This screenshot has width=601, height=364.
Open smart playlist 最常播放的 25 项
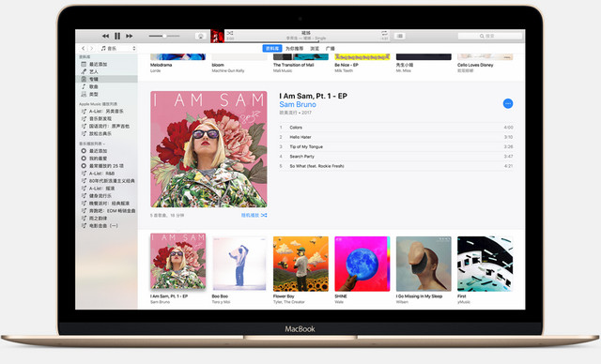tap(106, 166)
